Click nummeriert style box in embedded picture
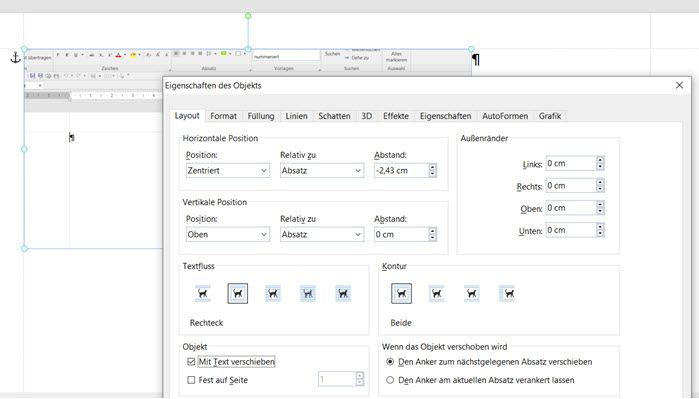The image size is (699, 399). pyautogui.click(x=286, y=57)
